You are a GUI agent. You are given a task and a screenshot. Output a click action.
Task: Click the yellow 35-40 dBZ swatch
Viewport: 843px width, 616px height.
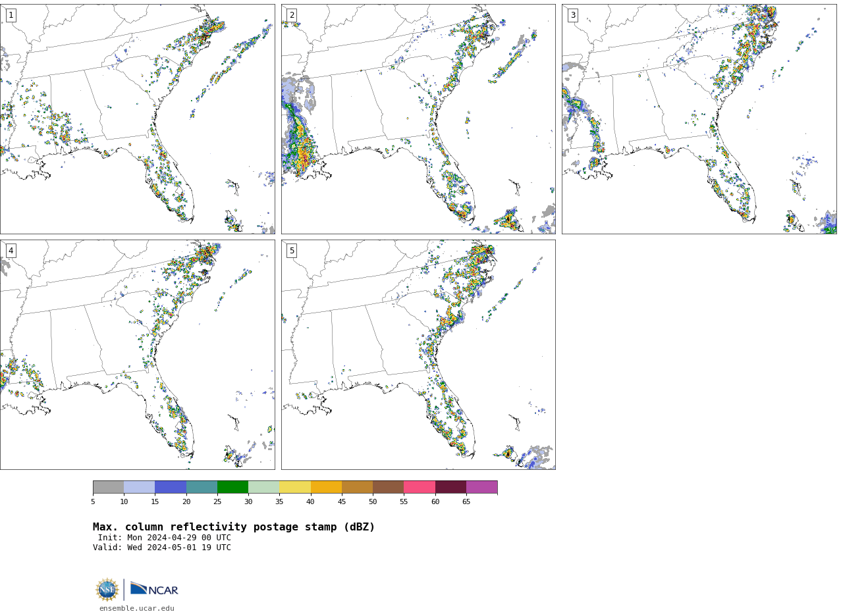tap(295, 487)
